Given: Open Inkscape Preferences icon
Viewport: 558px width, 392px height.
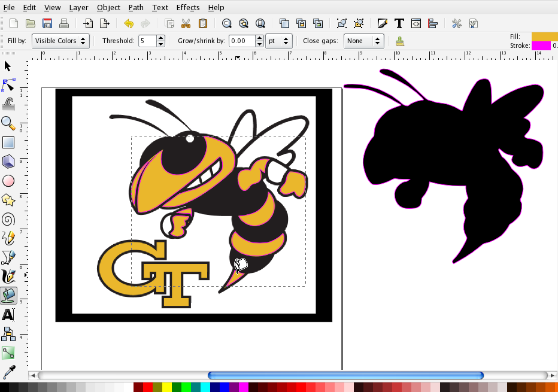Looking at the screenshot, I should (x=457, y=23).
